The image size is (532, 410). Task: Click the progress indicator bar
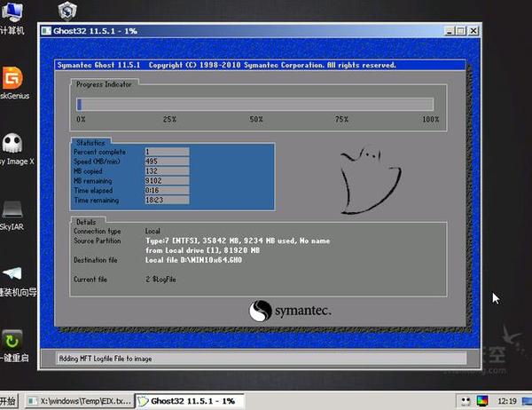[255, 104]
